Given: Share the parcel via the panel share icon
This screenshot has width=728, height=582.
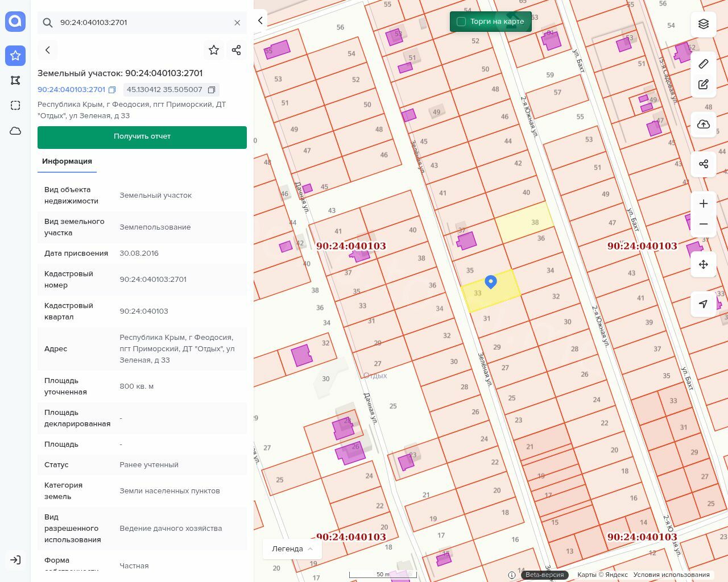Looking at the screenshot, I should (237, 50).
